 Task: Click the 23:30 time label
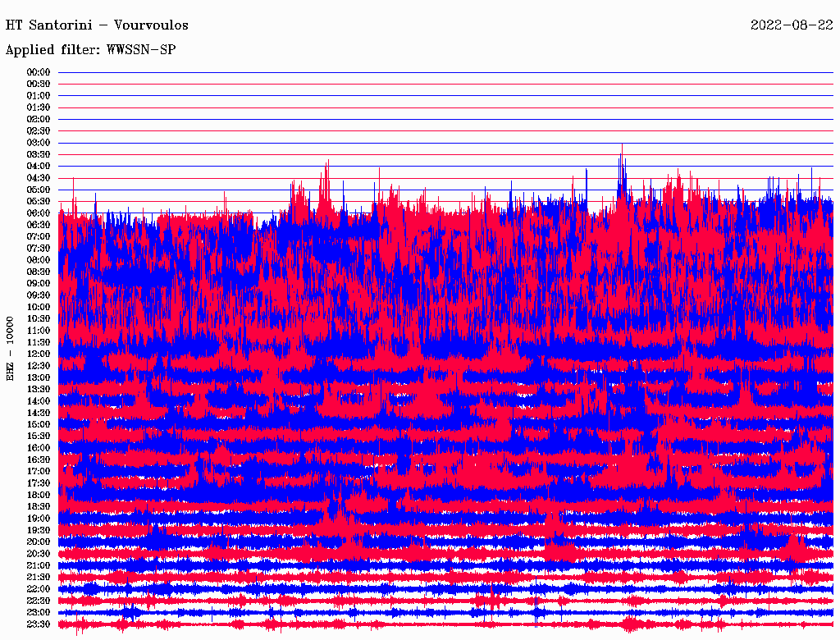[x=39, y=624]
